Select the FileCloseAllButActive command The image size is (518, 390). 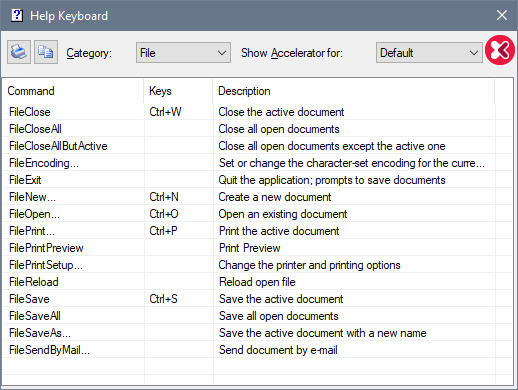[x=58, y=146]
